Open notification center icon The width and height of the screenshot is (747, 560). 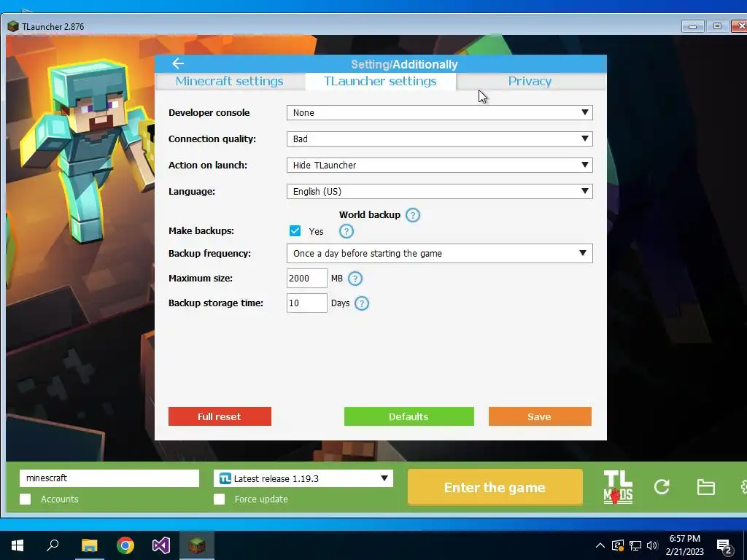[x=724, y=547]
